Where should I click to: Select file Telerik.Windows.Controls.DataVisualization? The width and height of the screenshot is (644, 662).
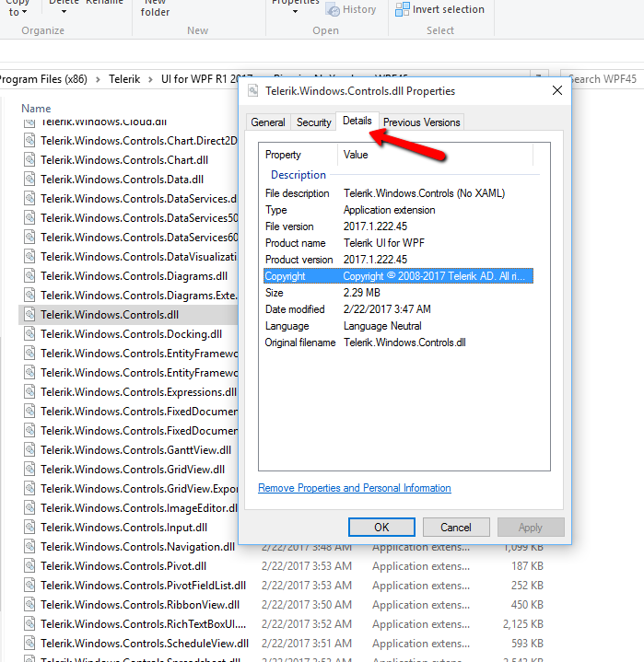(x=138, y=256)
